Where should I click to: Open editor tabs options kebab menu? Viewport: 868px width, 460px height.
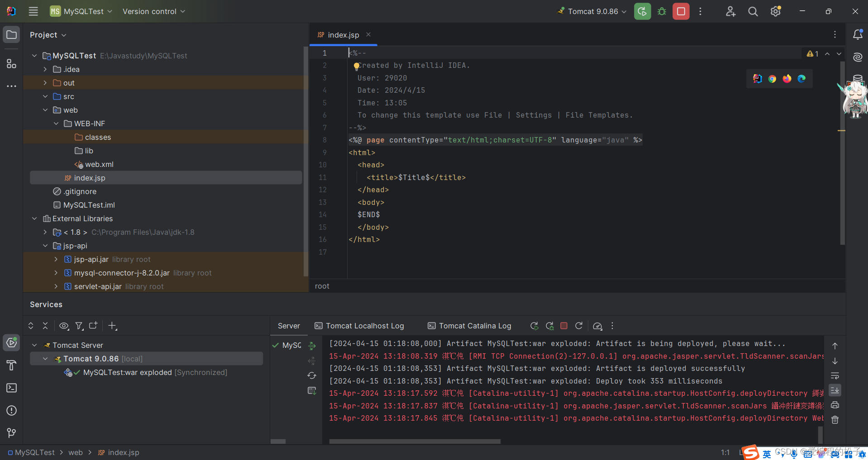click(835, 34)
